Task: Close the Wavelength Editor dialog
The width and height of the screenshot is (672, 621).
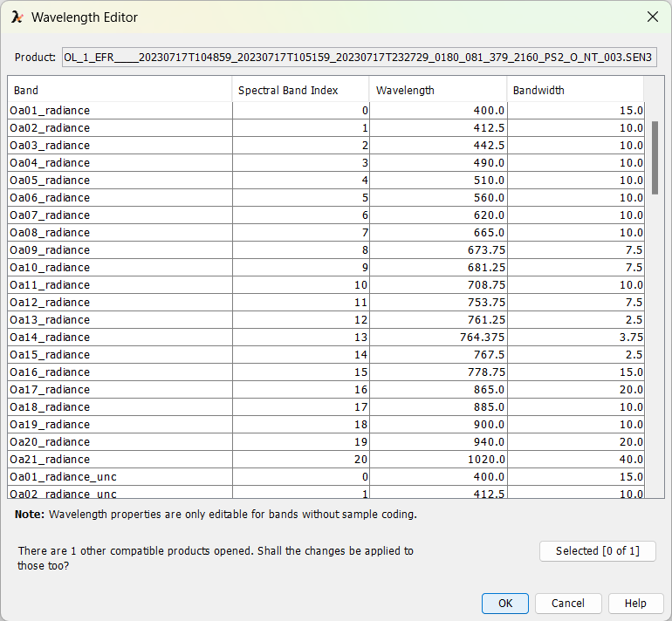Action: click(x=652, y=17)
